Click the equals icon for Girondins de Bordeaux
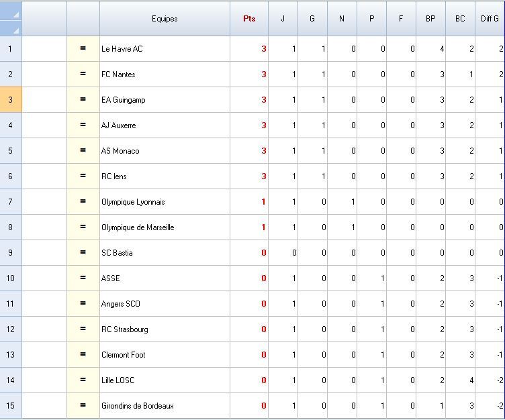505x420 pixels. 83,405
